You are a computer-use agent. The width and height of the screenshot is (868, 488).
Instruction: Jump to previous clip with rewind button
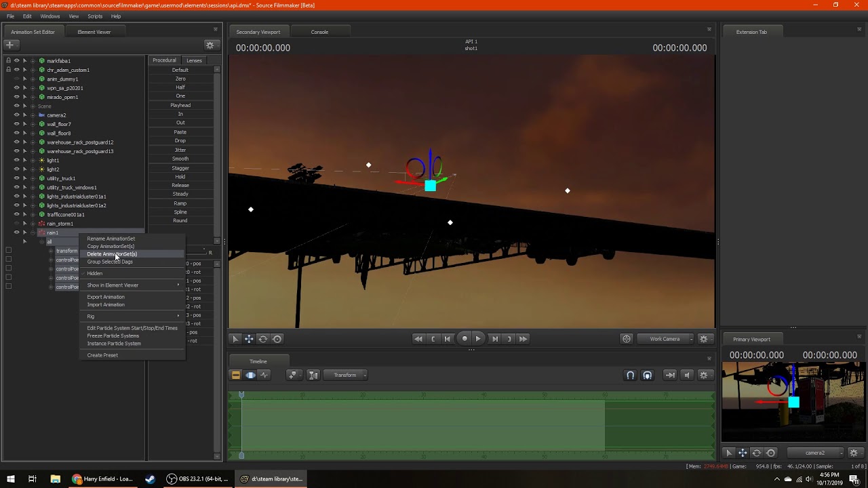[418, 339]
